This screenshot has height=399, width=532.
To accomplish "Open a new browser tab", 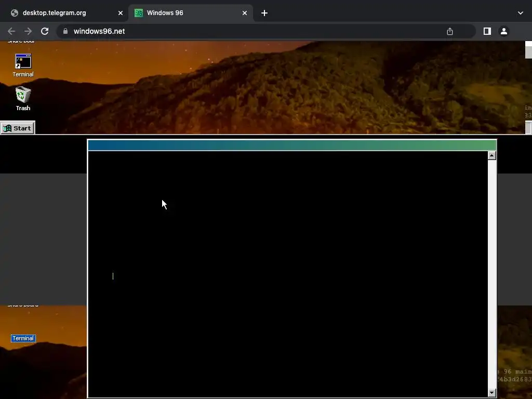I will click(x=264, y=13).
